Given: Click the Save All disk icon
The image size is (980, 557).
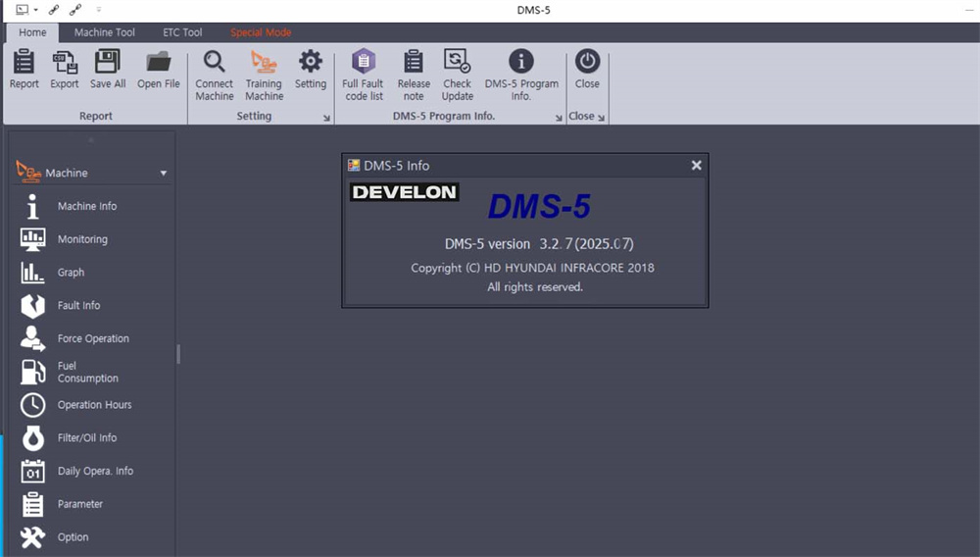Looking at the screenshot, I should pos(108,63).
